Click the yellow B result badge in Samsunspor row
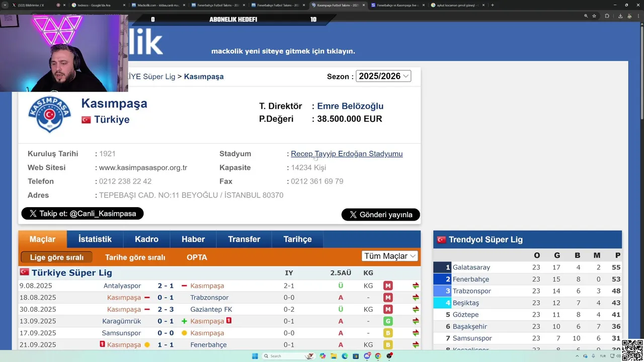The height and width of the screenshot is (362, 644). (x=388, y=333)
